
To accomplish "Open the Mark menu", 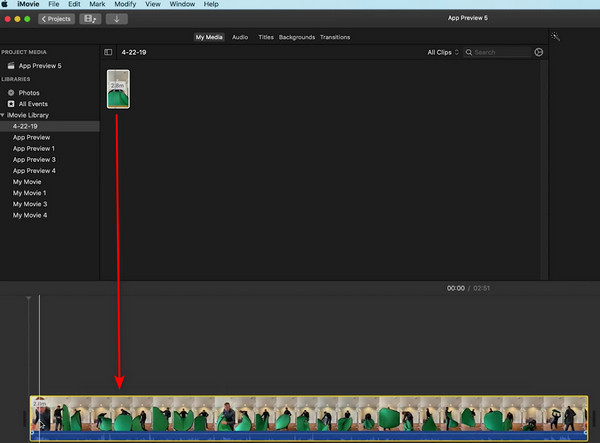I will point(97,4).
